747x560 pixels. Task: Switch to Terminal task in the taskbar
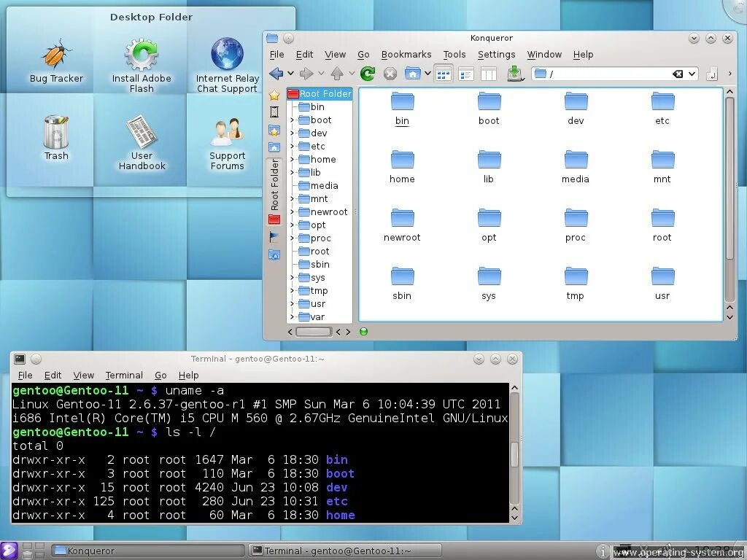346,551
